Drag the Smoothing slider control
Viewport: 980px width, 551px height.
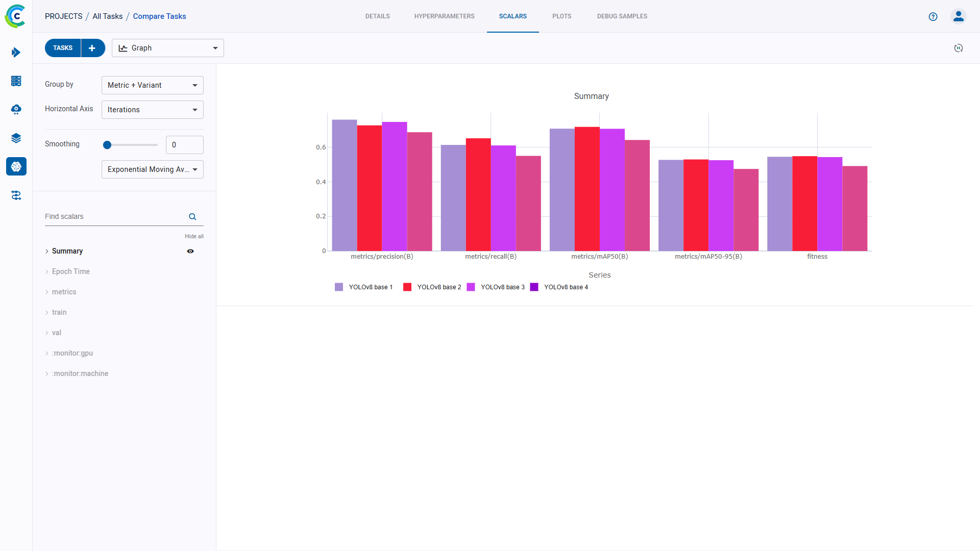coord(107,145)
